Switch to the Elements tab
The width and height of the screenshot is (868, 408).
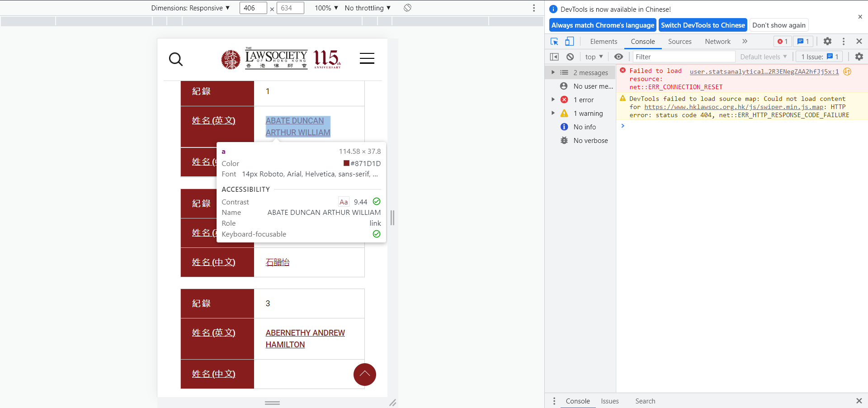click(x=604, y=42)
